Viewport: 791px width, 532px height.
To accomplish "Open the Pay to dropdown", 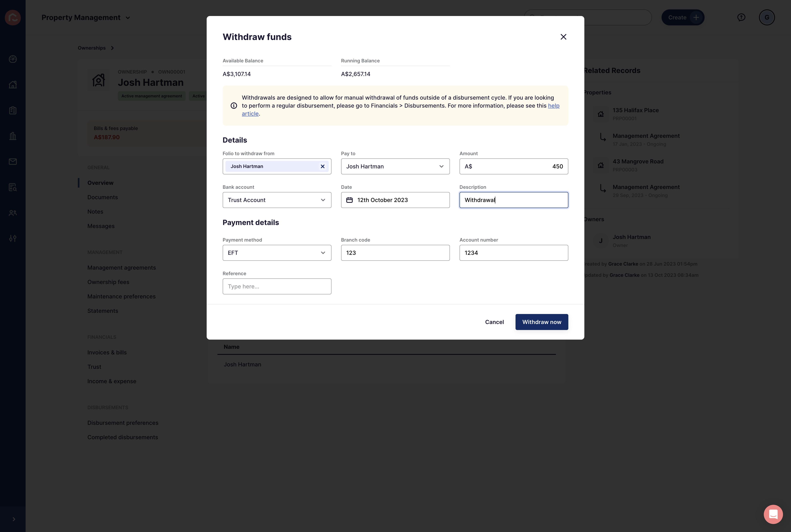I will pos(395,166).
